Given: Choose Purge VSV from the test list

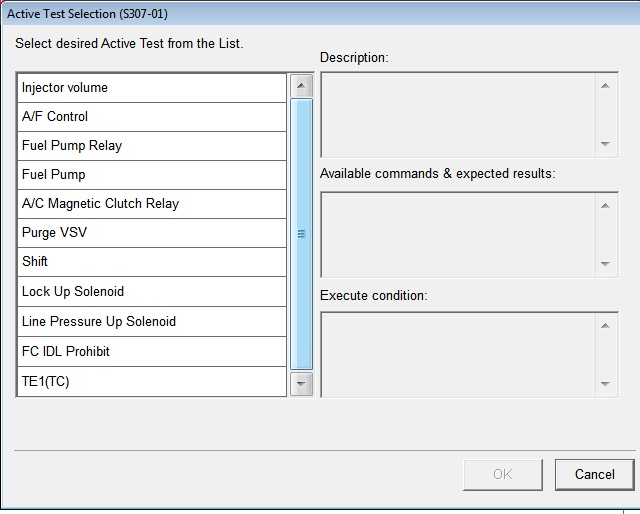Looking at the screenshot, I should pos(152,233).
